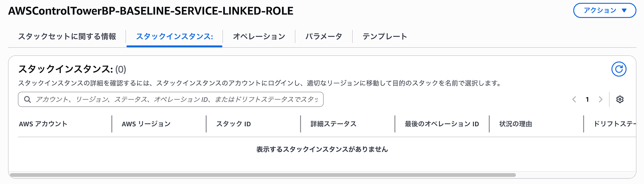The width and height of the screenshot is (644, 184).
Task: Click the 詳細ステータス column header
Action: coord(333,124)
